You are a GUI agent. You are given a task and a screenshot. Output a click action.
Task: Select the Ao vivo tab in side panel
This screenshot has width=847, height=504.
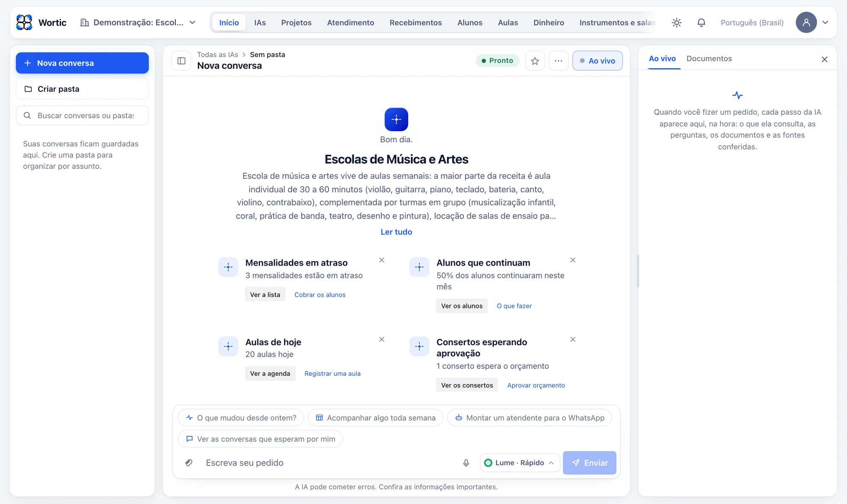(x=662, y=58)
